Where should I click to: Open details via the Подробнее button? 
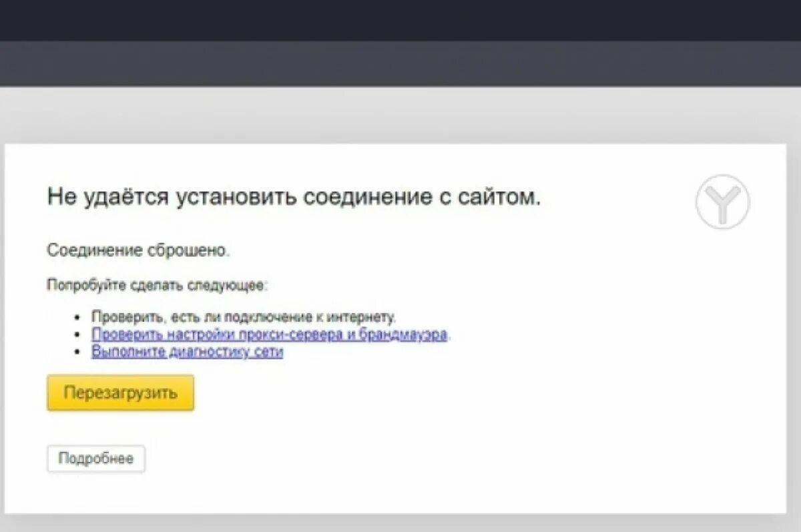pos(96,458)
